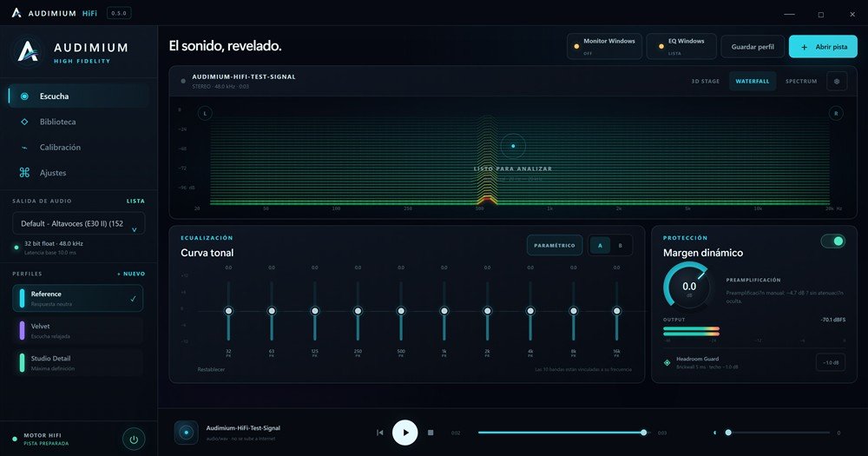Image resolution: width=868 pixels, height=456 pixels.
Task: Toggle Paramétrico EQ mode
Action: tap(555, 246)
